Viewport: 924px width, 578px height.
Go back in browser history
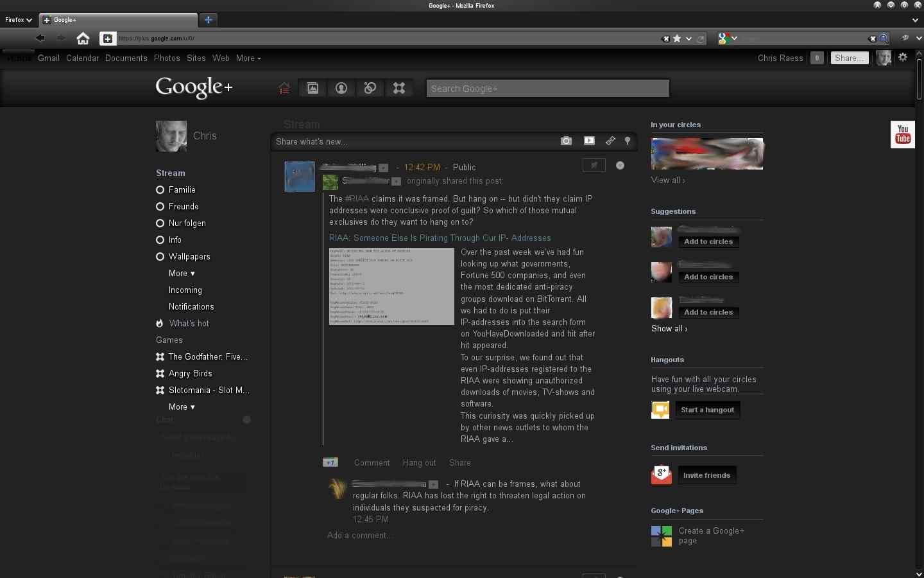(40, 38)
